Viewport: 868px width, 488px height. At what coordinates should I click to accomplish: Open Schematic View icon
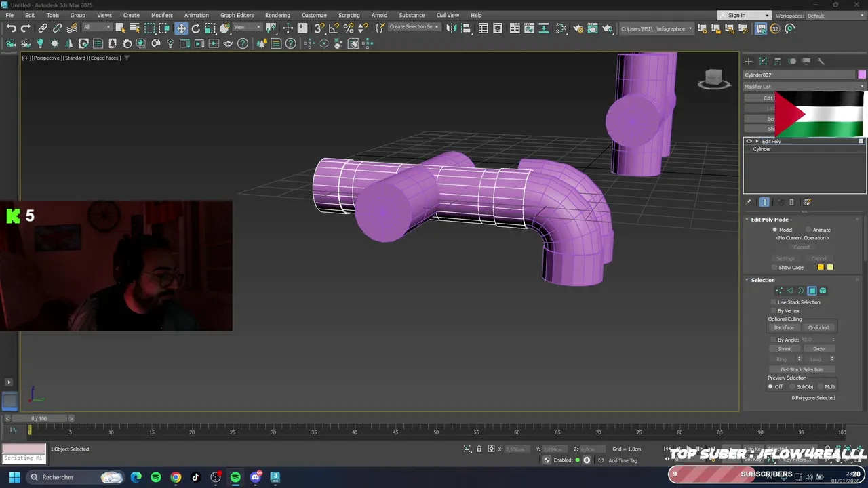click(561, 28)
